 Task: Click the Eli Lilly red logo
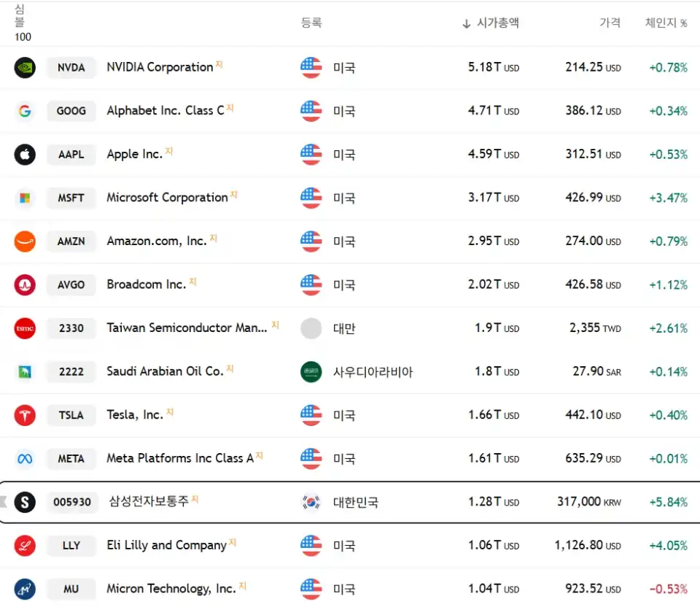(x=25, y=546)
